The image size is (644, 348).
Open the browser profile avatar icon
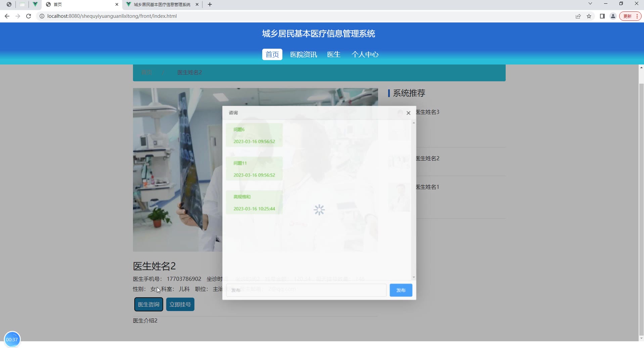pos(613,16)
